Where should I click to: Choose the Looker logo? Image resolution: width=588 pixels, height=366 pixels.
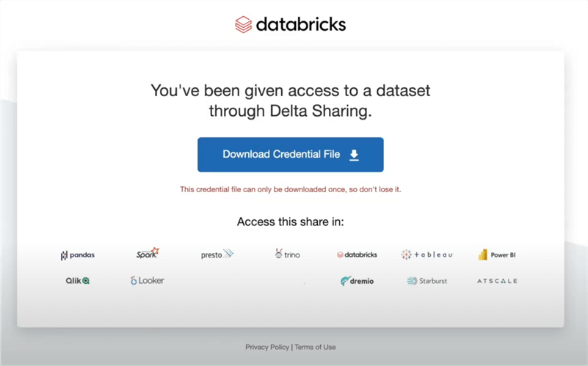pos(147,281)
